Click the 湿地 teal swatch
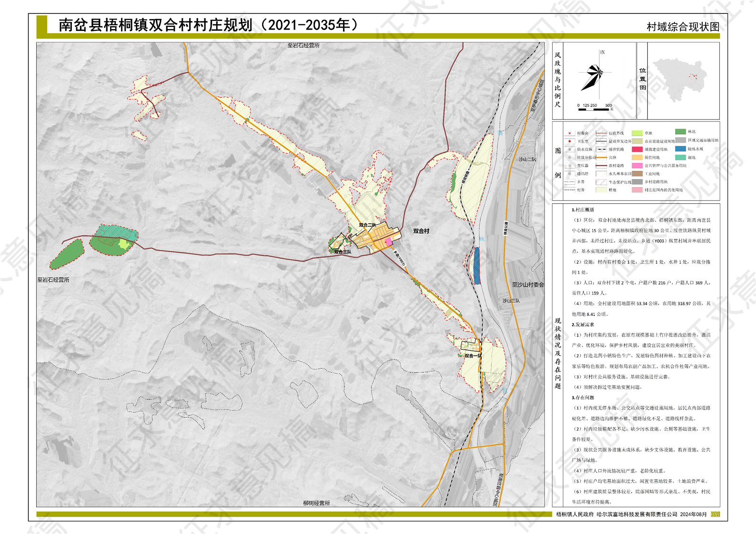Screen dimensions: 756x534 tap(680, 158)
